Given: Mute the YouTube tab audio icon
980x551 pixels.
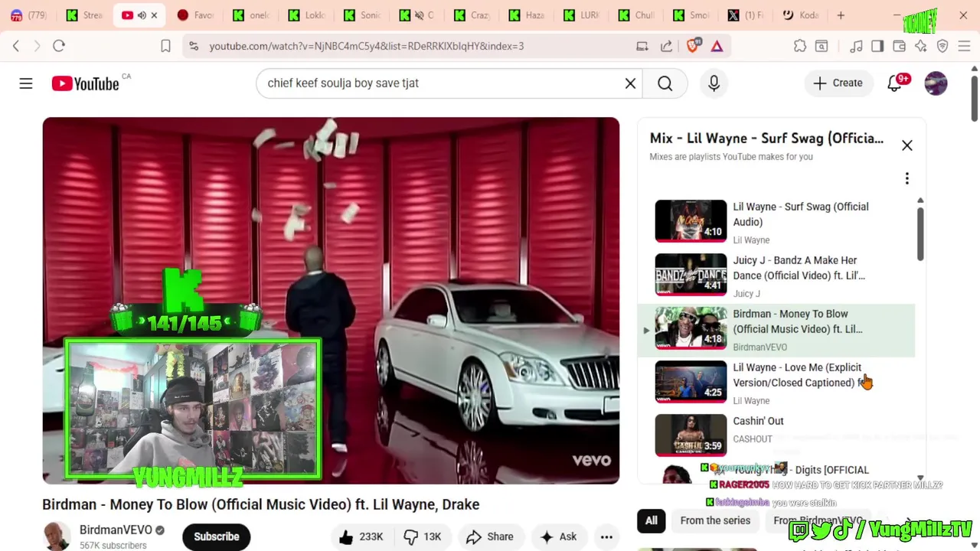Looking at the screenshot, I should (142, 15).
